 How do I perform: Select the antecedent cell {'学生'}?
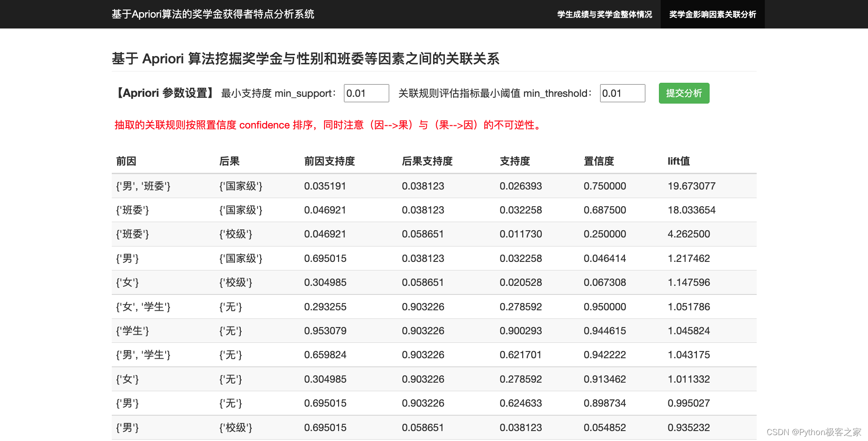(x=133, y=331)
